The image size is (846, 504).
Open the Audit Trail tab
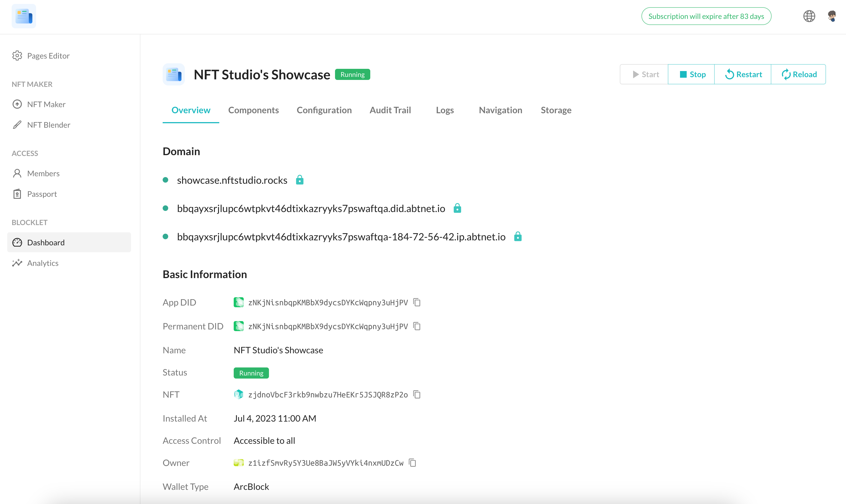pos(390,110)
